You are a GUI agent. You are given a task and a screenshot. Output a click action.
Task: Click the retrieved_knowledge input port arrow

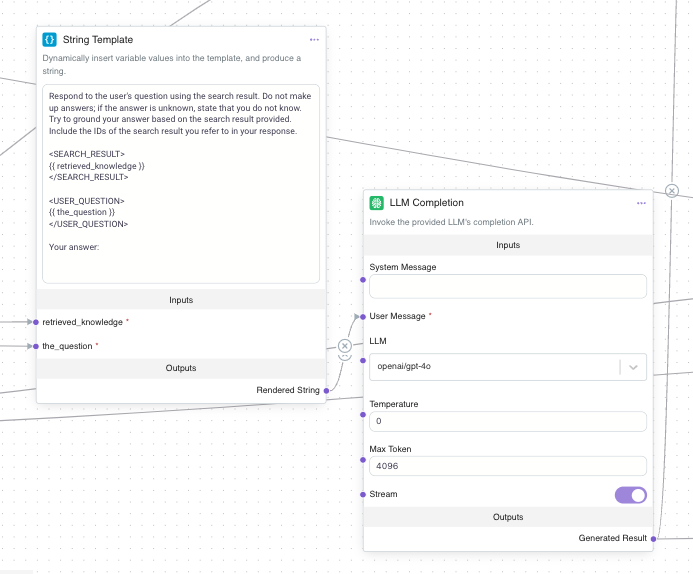[x=32, y=322]
